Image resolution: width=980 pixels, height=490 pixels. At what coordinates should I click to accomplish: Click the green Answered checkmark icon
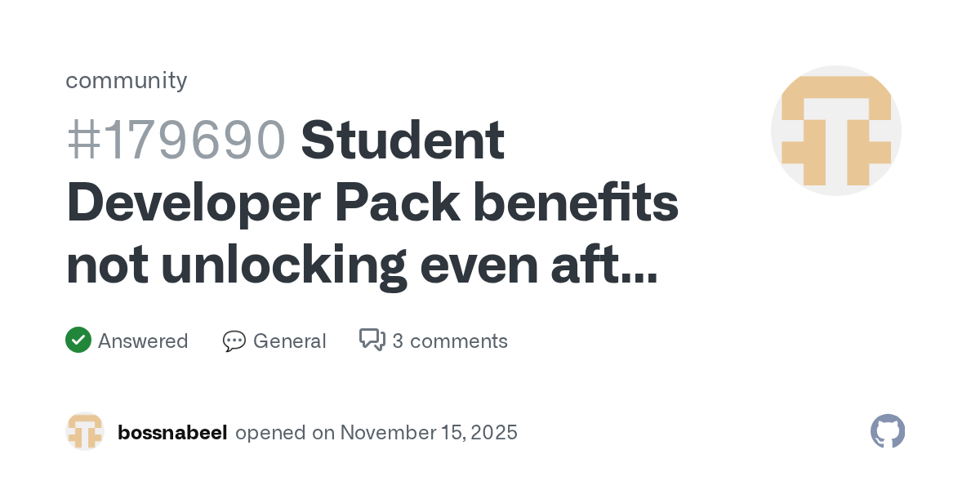point(78,340)
